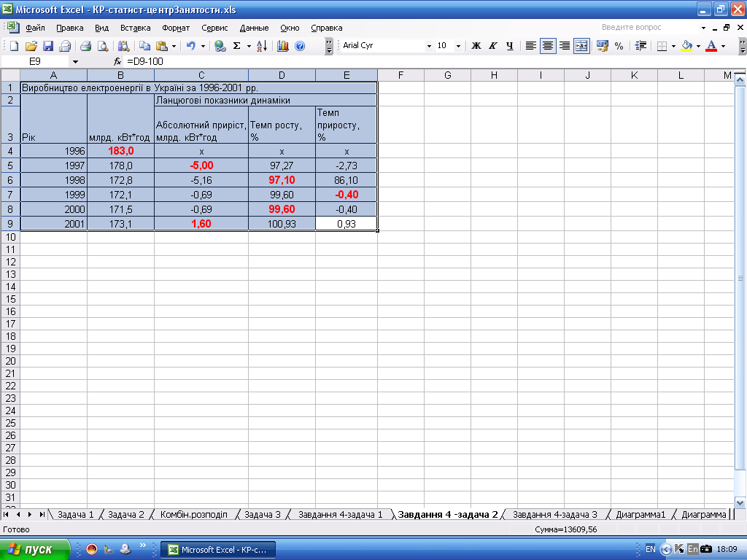Viewport: 747px width, 560px height.
Task: Apply red Font Color with the A icon
Action: (711, 46)
